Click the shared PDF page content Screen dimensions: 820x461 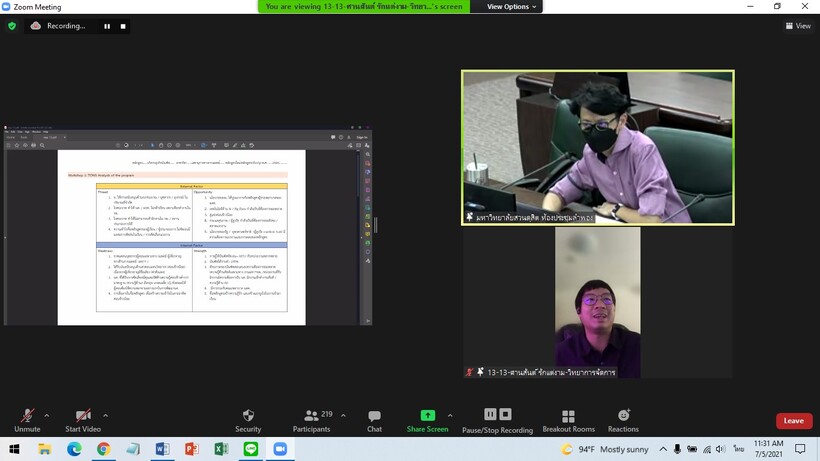(181, 237)
